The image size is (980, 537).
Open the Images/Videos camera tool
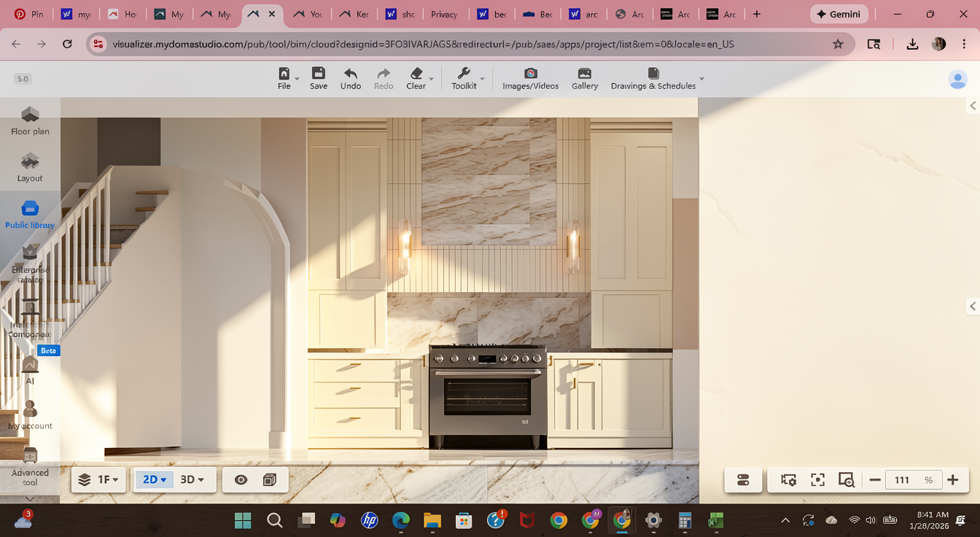click(530, 78)
